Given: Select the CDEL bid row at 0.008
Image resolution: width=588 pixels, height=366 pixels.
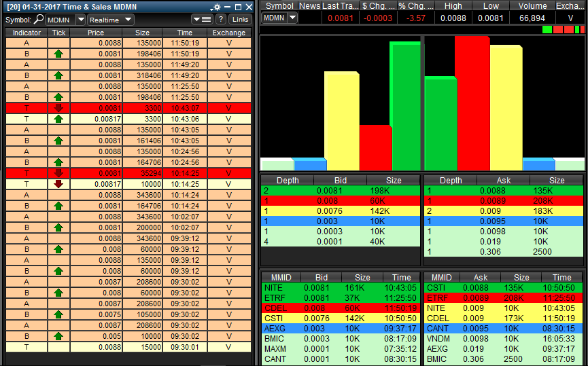Looking at the screenshot, I should (x=340, y=308).
